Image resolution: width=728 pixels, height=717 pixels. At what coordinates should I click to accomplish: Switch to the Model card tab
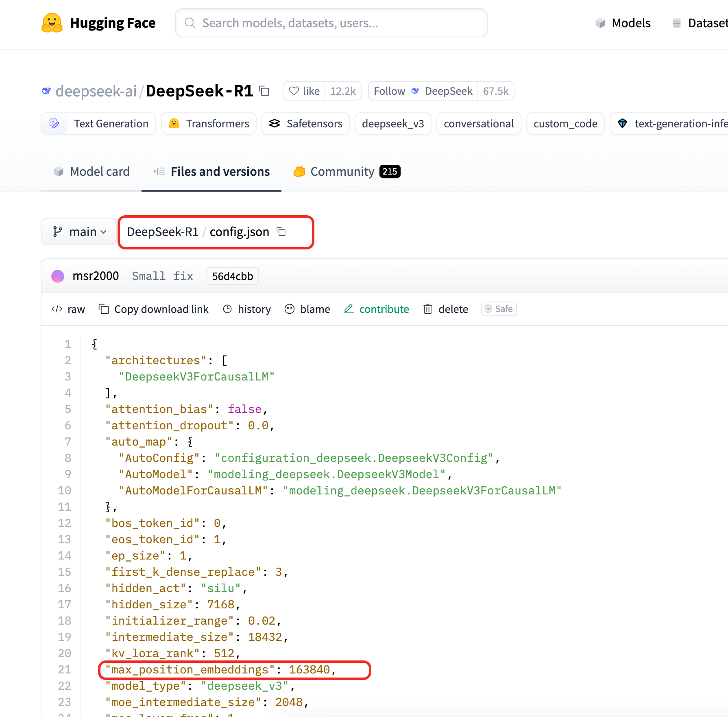tap(92, 171)
